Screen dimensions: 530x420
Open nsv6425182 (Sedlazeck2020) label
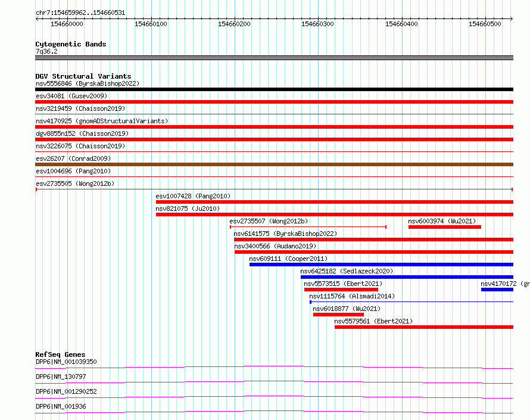tap(347, 271)
